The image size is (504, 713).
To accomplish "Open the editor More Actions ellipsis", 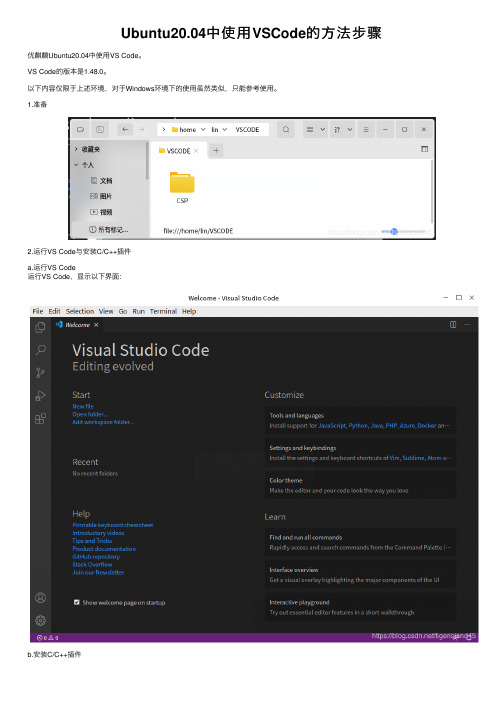I will [x=467, y=324].
